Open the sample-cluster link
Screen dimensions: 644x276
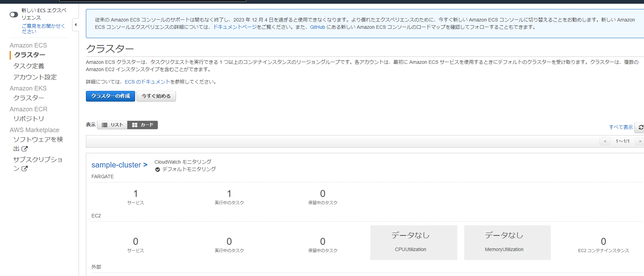120,165
